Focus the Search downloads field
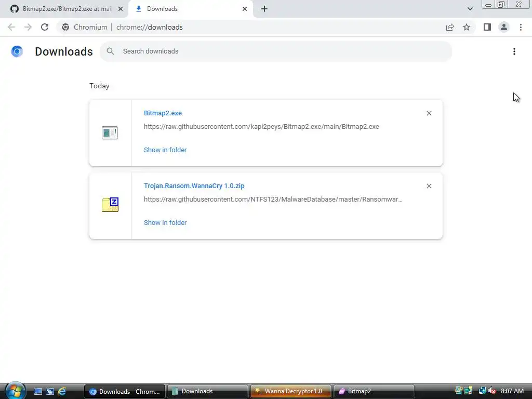Image resolution: width=532 pixels, height=399 pixels. (276, 51)
